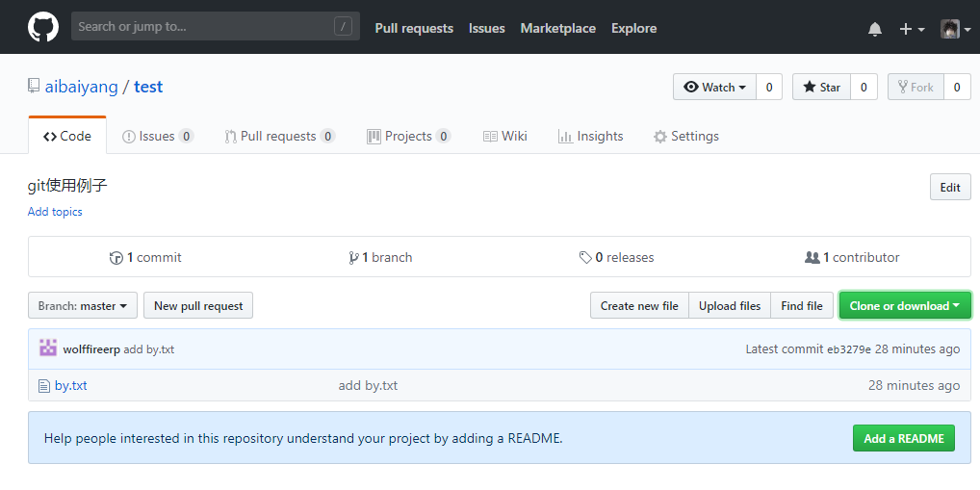Open the 0 releases tag link
The height and width of the screenshot is (490, 980).
tap(616, 257)
